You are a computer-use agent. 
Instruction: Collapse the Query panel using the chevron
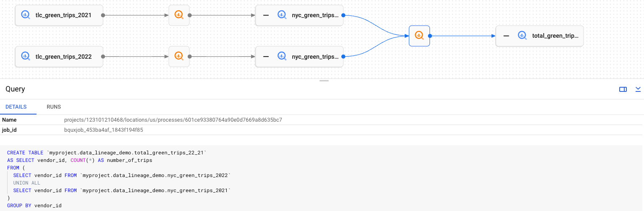coord(638,89)
